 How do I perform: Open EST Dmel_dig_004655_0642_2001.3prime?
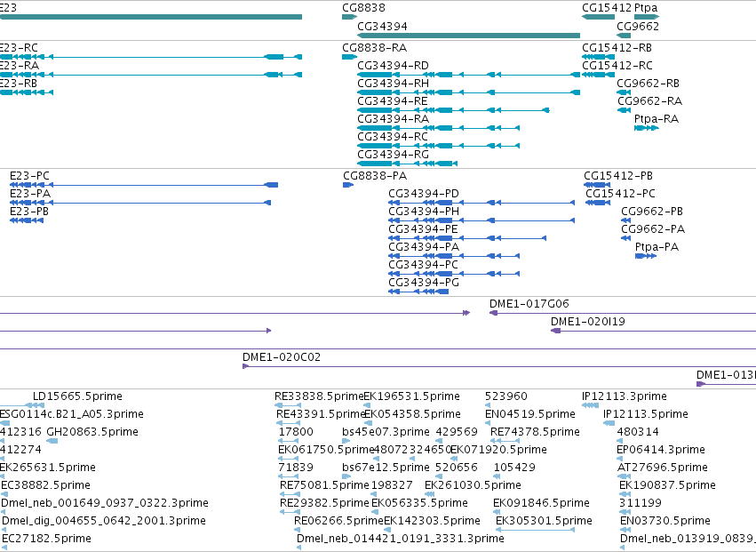point(104,521)
